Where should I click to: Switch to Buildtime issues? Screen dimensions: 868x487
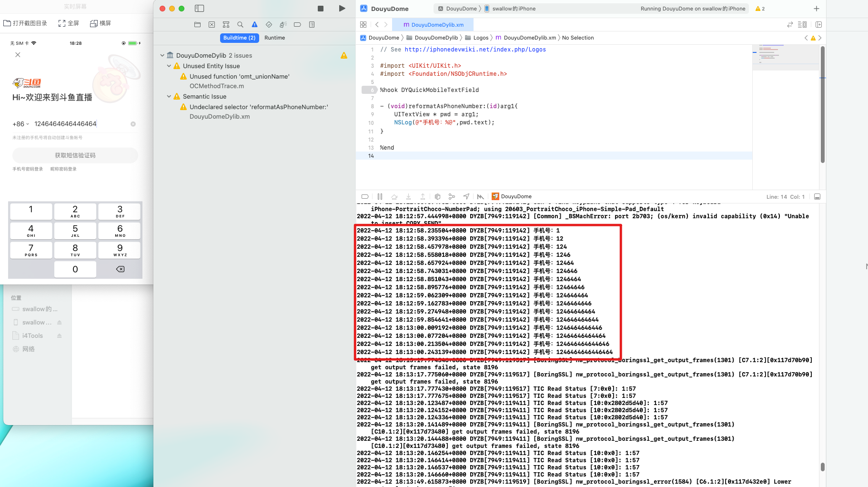[x=240, y=38]
